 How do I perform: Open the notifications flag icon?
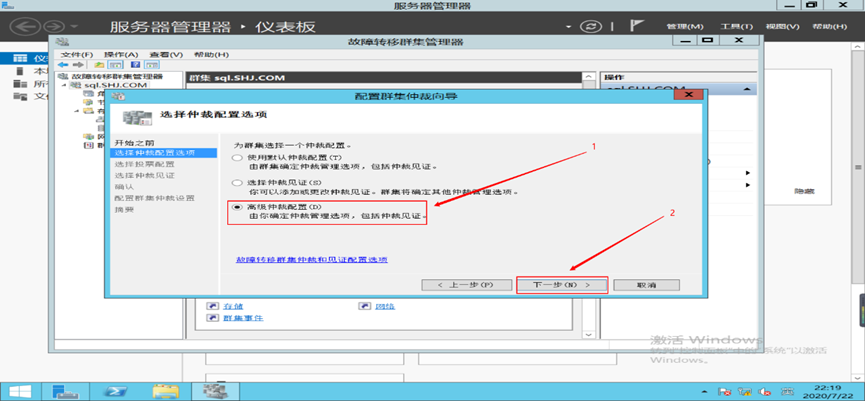point(637,26)
